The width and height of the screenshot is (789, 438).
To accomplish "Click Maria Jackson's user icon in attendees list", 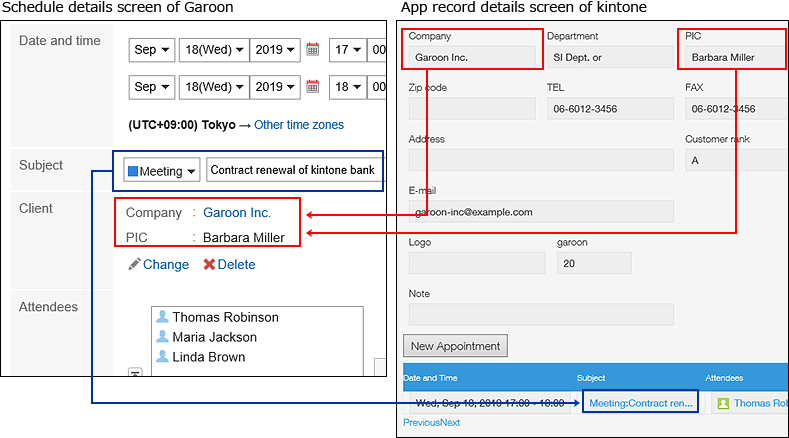I will coord(162,336).
